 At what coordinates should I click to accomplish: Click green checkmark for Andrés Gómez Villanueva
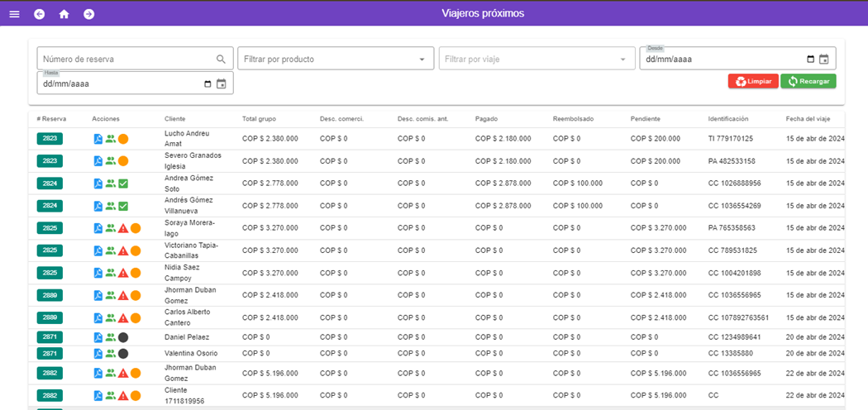coord(122,206)
